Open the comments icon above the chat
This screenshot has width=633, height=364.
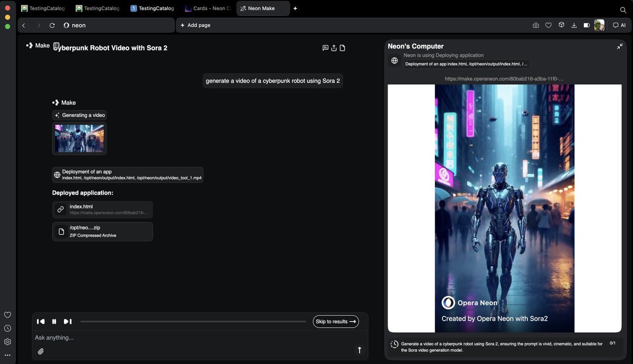coord(325,47)
